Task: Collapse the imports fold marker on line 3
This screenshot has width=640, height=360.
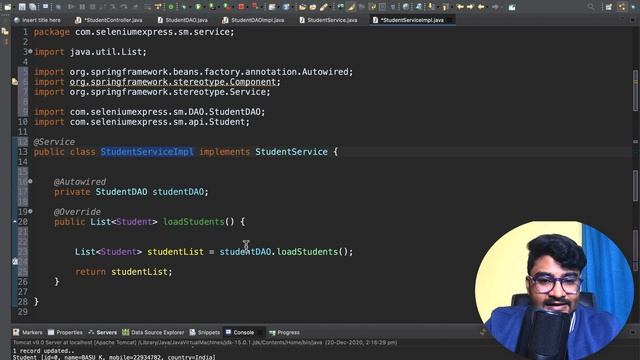Action: pos(31,51)
